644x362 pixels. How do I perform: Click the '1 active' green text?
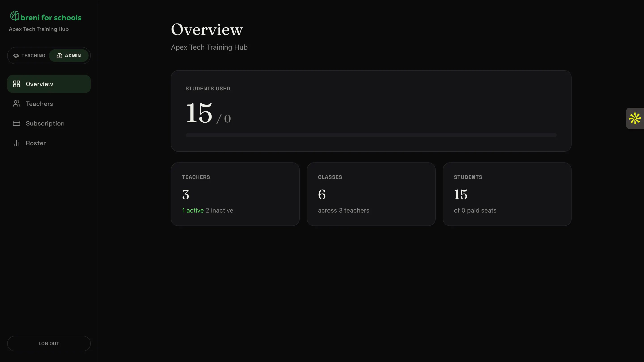click(193, 210)
